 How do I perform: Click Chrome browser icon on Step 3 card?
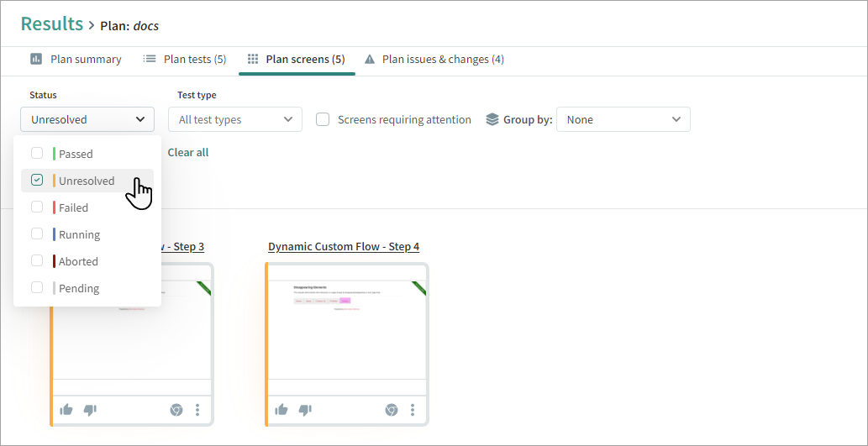(x=176, y=410)
